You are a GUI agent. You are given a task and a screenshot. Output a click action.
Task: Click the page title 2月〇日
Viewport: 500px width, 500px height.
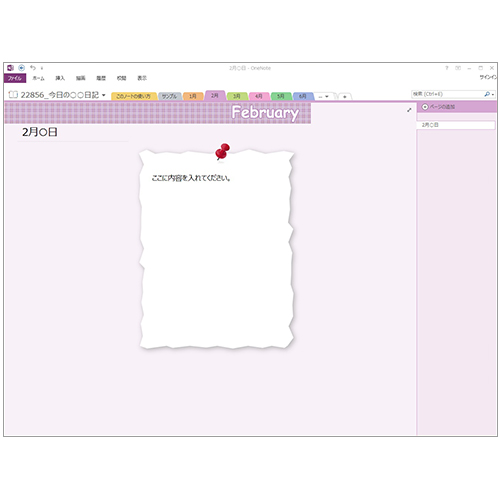(40, 132)
